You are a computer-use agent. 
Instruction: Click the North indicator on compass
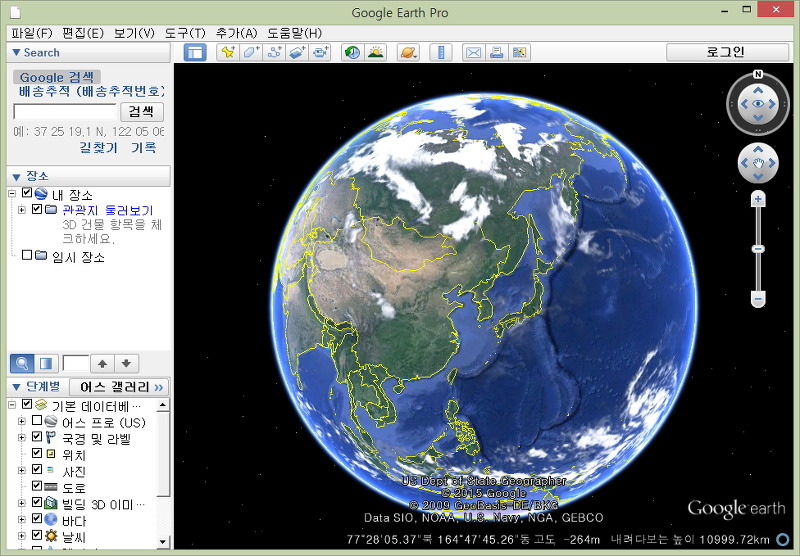point(758,74)
